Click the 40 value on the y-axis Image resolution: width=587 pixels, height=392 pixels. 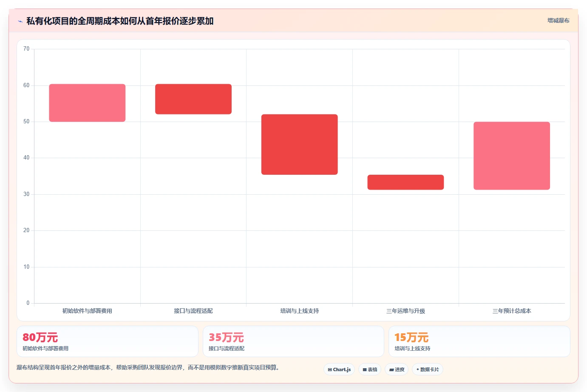point(26,158)
